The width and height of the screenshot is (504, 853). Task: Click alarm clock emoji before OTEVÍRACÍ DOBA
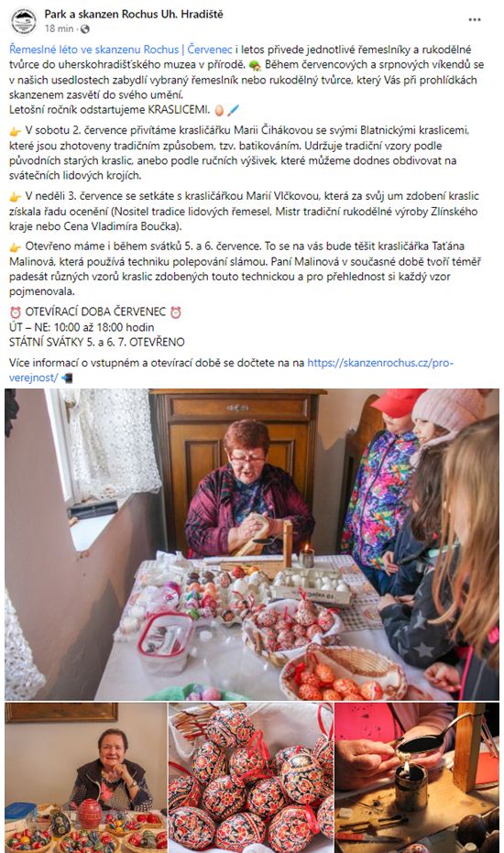[16, 312]
